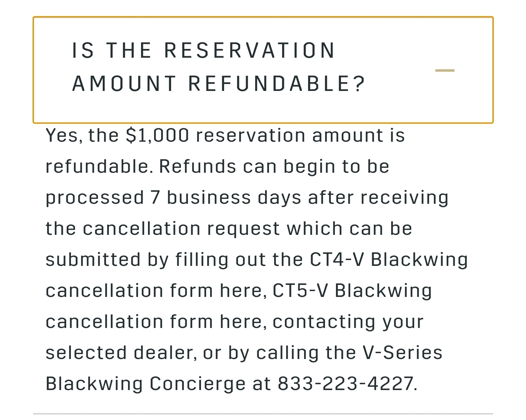Click the "Blackwing Concierge" text

[145, 384]
